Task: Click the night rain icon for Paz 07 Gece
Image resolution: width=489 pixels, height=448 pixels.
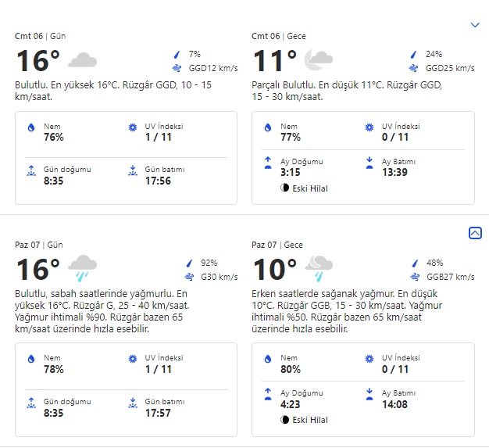Action: (x=318, y=267)
